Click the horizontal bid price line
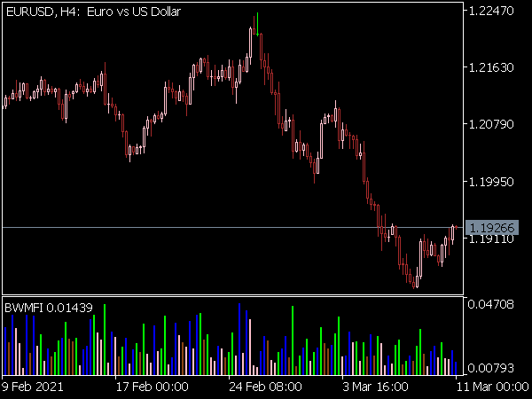The image size is (532, 399). [x=232, y=227]
